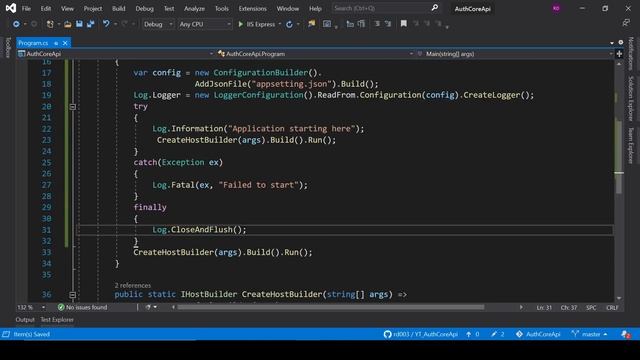Click the horizontal scrollbar thumb
The width and height of the screenshot is (640, 360).
(x=330, y=307)
